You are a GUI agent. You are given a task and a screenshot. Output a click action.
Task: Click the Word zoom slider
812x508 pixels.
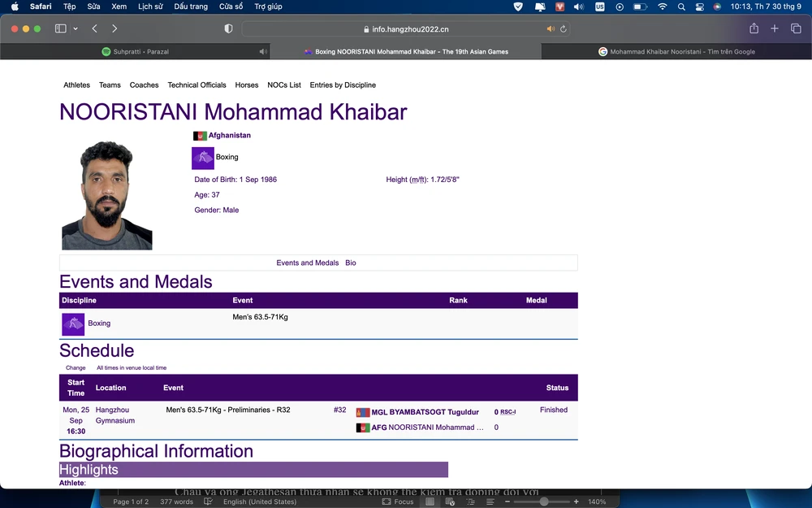tap(543, 502)
